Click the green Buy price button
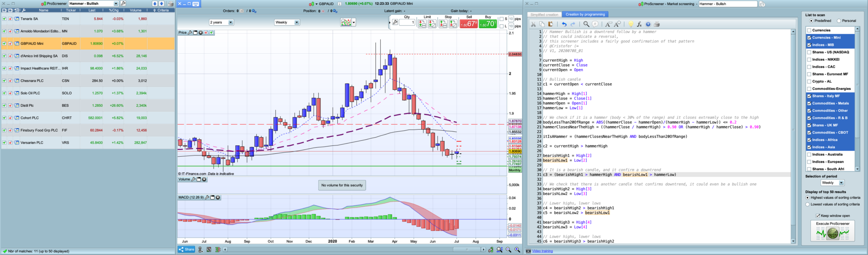Viewport: 868px width, 255px height. 488,24
